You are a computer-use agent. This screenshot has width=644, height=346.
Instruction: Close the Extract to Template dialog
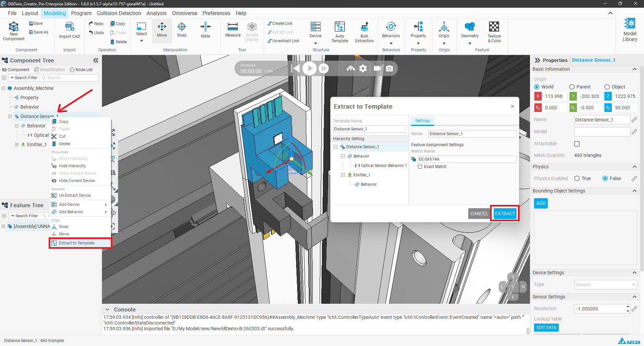(512, 106)
